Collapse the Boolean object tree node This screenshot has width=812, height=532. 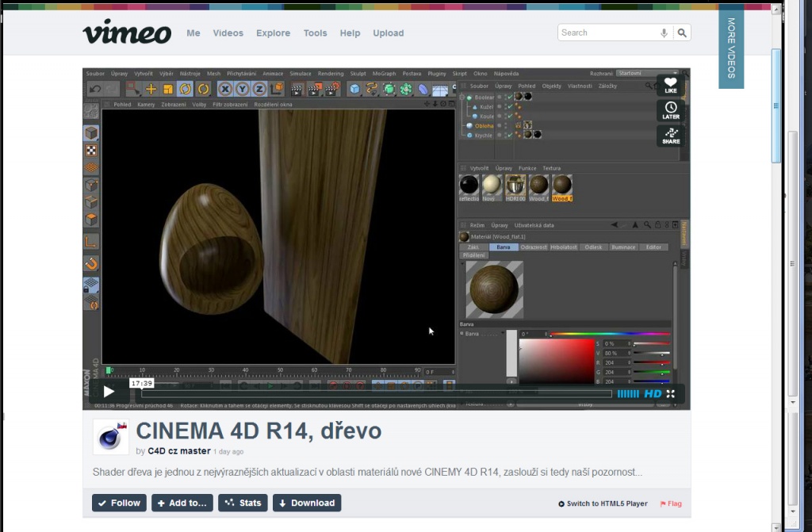point(462,97)
